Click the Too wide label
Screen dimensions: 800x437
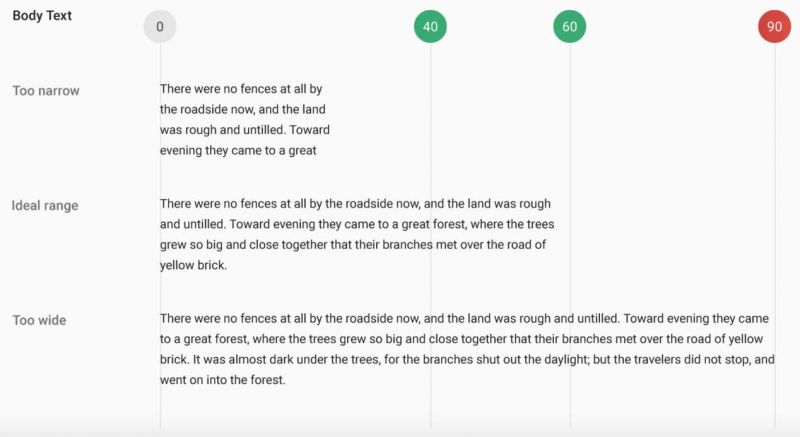click(39, 320)
